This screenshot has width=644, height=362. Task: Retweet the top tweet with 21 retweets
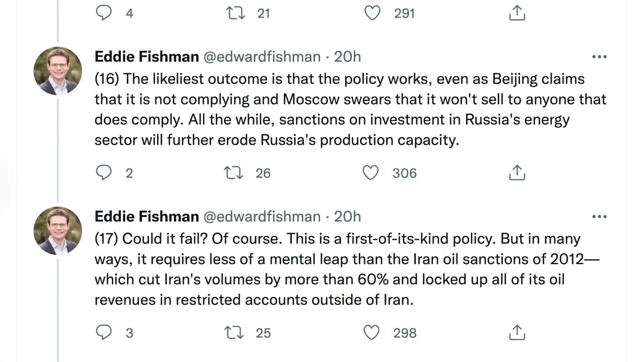click(234, 13)
